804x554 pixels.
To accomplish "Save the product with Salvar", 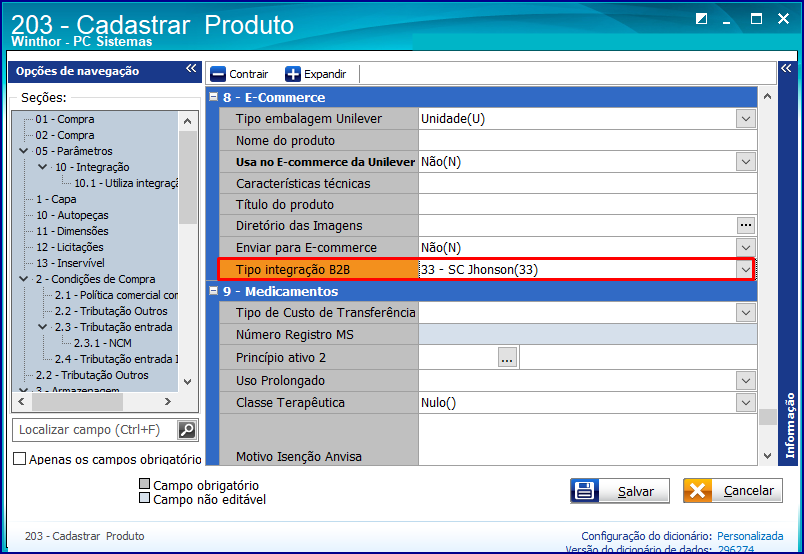I will [x=619, y=491].
